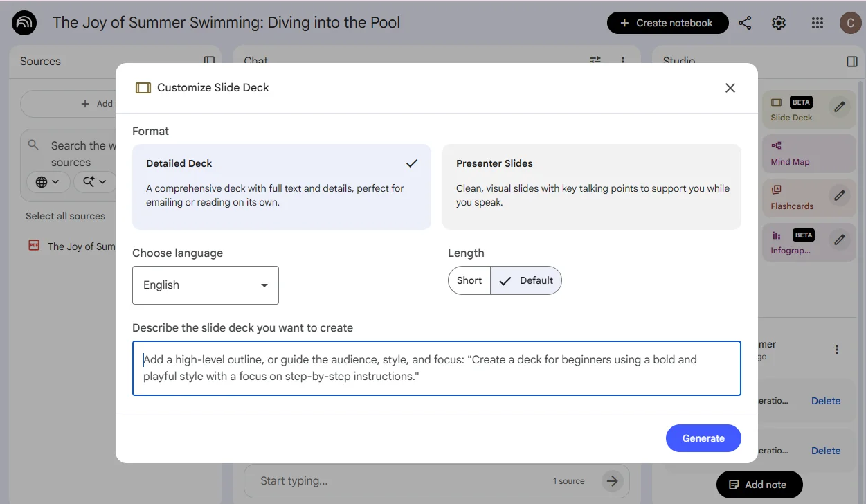Edit the Infographic using its pencil icon
Viewport: 866px width, 504px height.
point(839,242)
